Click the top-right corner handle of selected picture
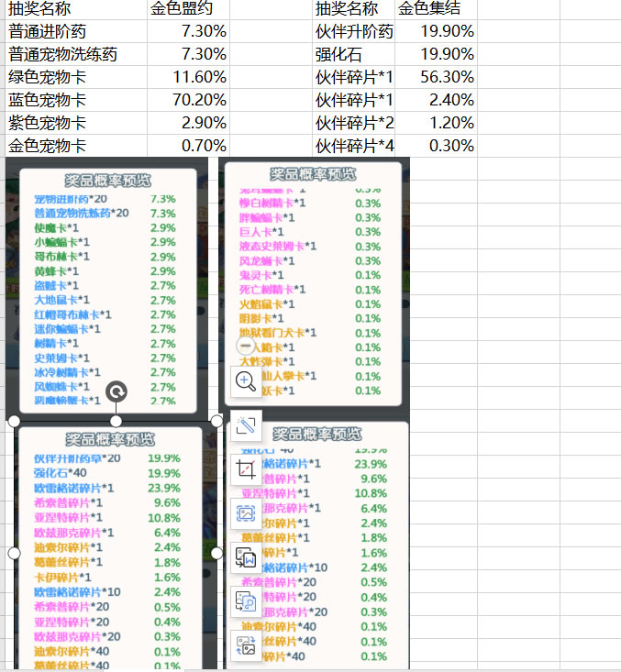Image resolution: width=621 pixels, height=672 pixels. pos(217,422)
